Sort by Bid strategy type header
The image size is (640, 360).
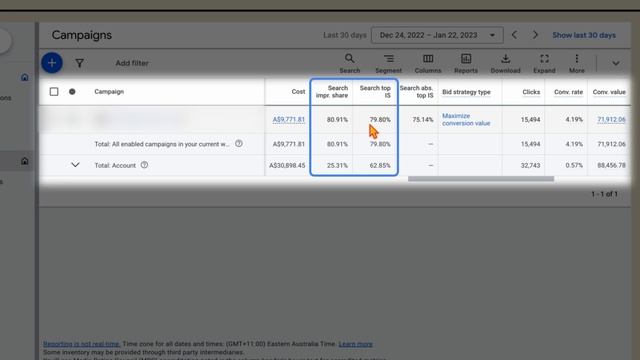point(466,92)
